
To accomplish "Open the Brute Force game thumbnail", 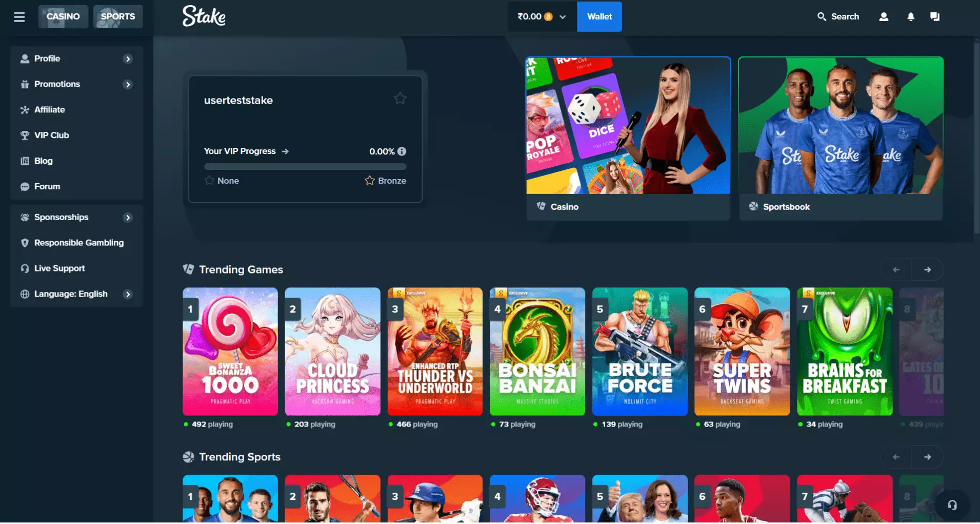I will click(x=639, y=352).
